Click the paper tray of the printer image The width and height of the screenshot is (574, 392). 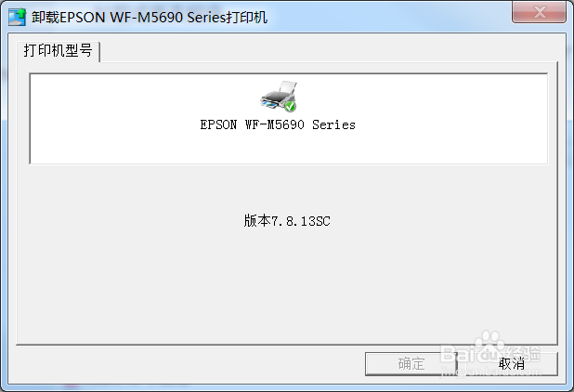288,88
